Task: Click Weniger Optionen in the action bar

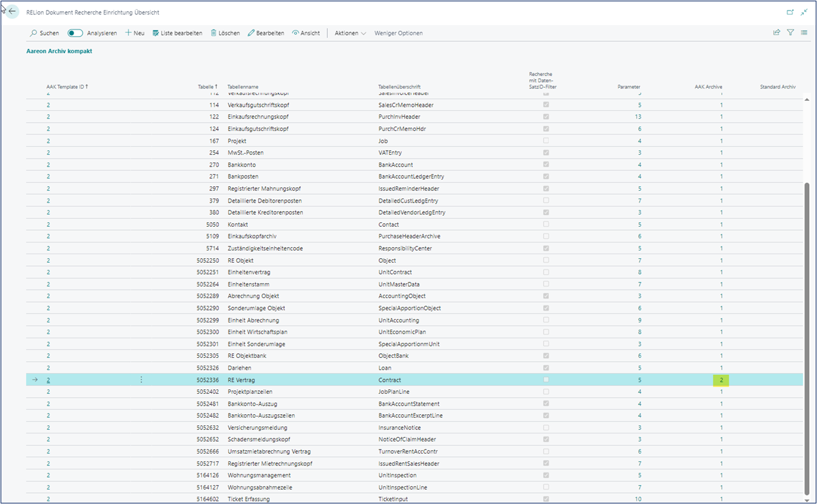Action: (x=398, y=33)
